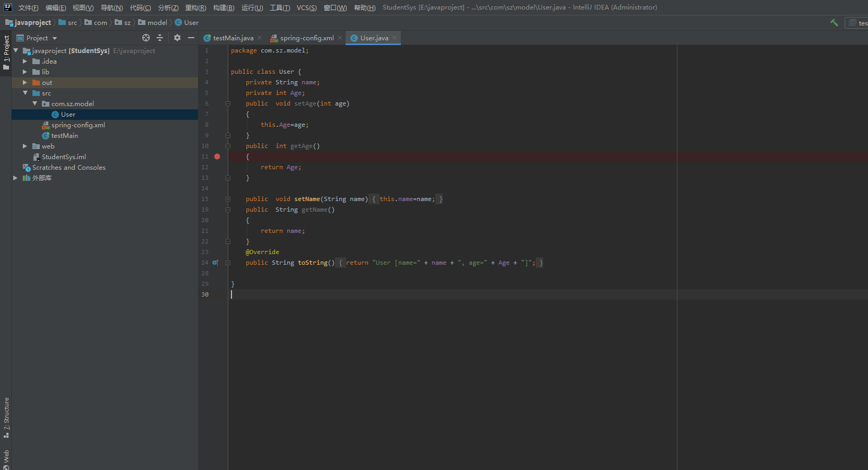This screenshot has width=868, height=470.
Task: Expand the 外部库 external libraries node
Action: 15,178
